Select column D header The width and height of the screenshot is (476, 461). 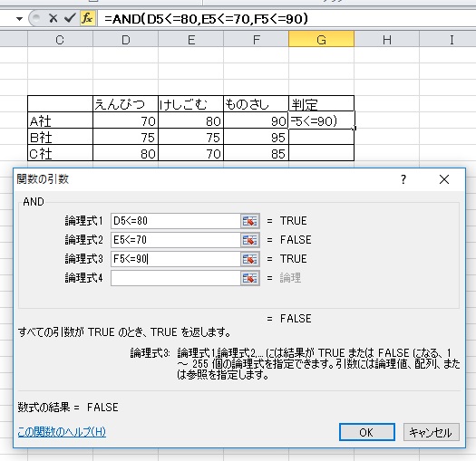(125, 40)
